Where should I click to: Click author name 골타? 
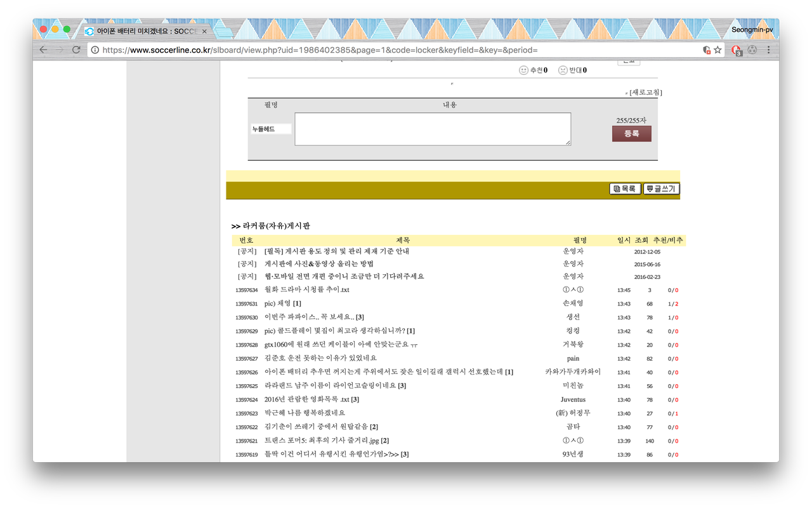573,427
